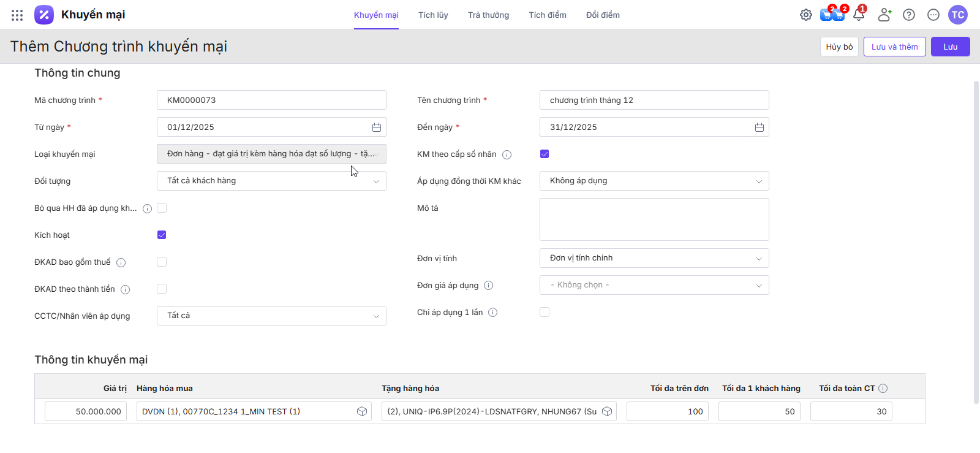This screenshot has height=453, width=980.
Task: Open the help question mark icon
Action: pyautogui.click(x=909, y=15)
